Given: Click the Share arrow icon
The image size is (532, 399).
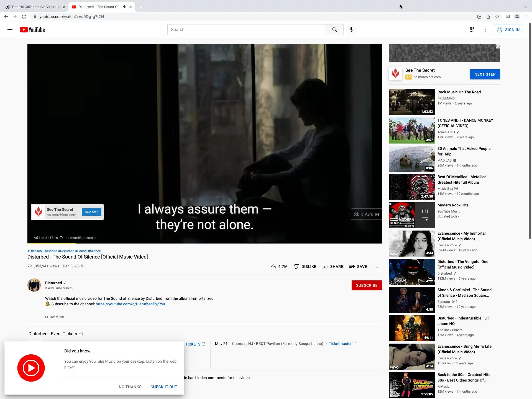Looking at the screenshot, I should (325, 267).
